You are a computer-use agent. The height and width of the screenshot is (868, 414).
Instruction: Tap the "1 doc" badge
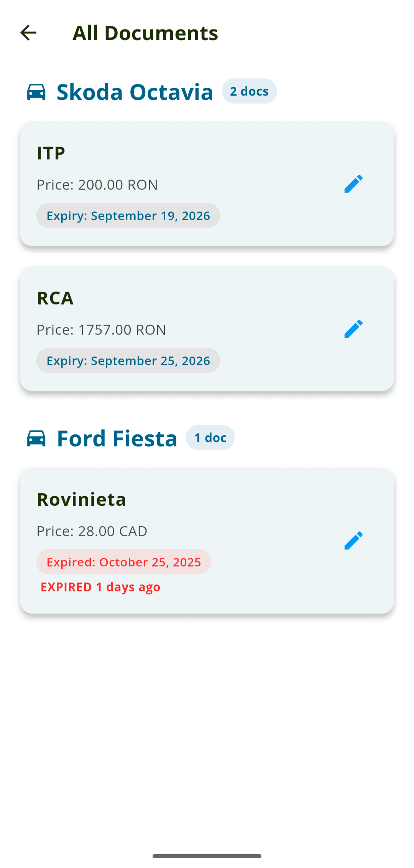coord(210,437)
